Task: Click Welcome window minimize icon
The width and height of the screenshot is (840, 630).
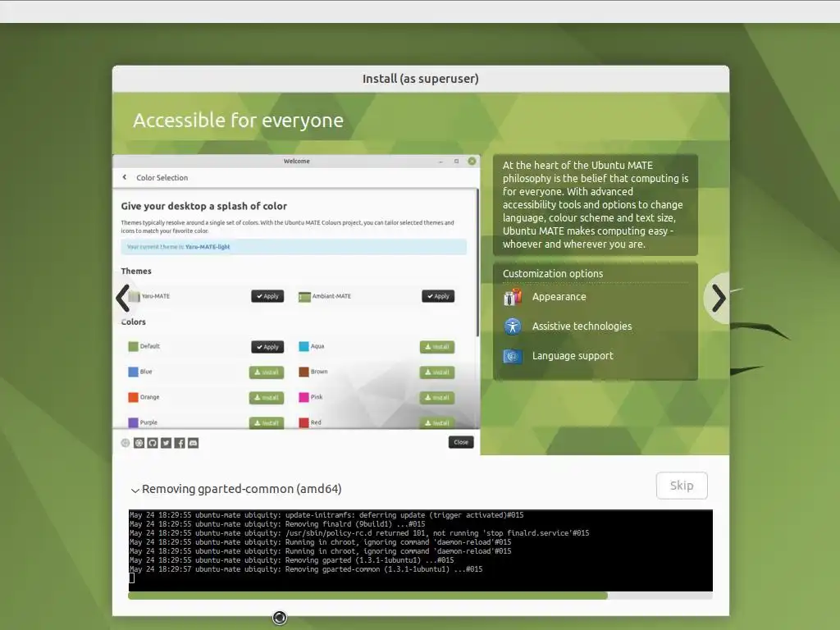Action: click(x=441, y=162)
